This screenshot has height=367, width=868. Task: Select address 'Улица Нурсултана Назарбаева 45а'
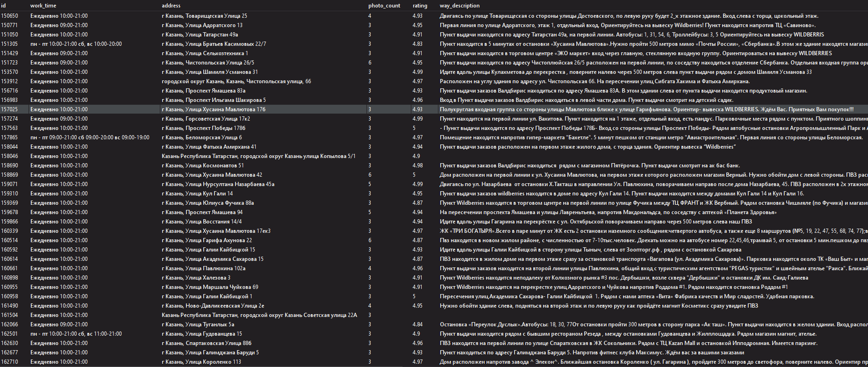(x=230, y=184)
